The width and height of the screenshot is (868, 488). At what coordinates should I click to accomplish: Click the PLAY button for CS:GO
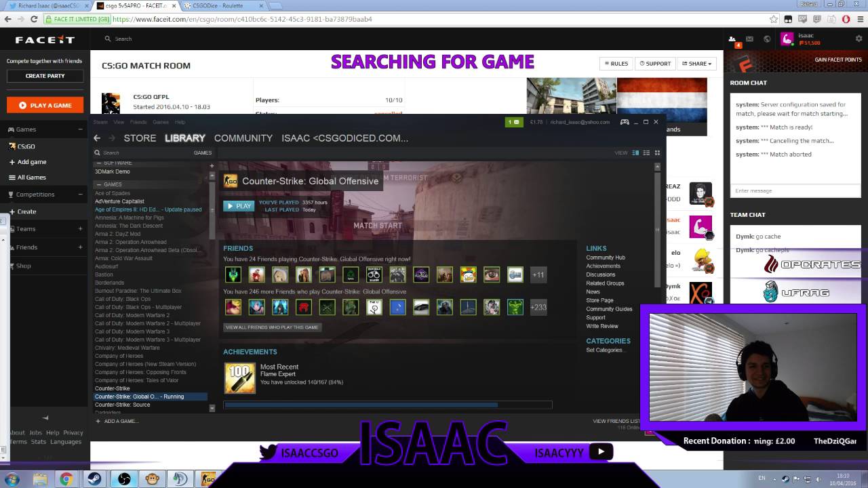click(239, 205)
